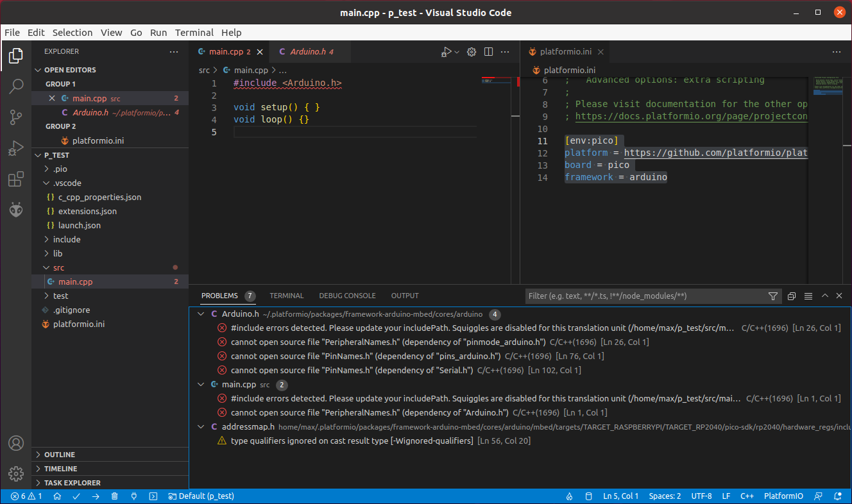852x504 pixels.
Task: Open the File menu
Action: [12, 33]
